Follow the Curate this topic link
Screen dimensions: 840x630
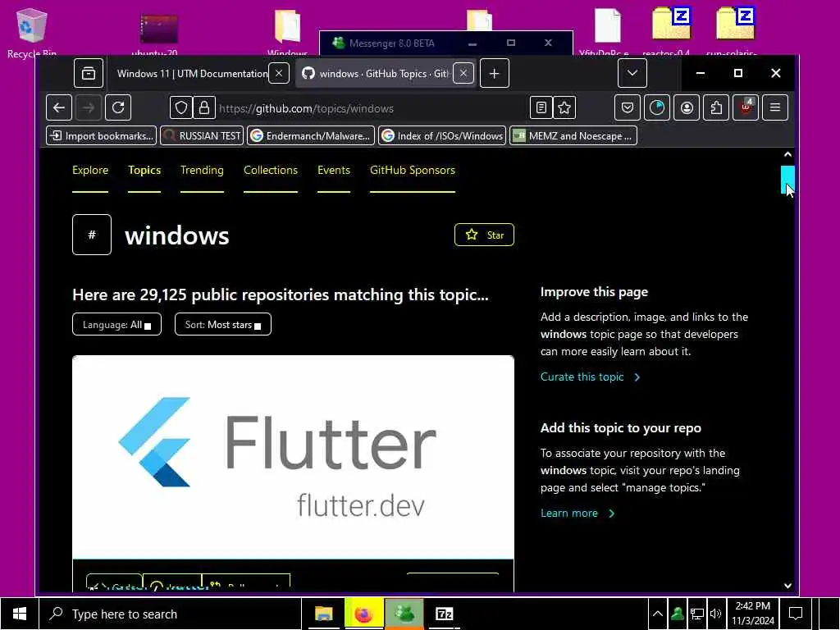(590, 377)
